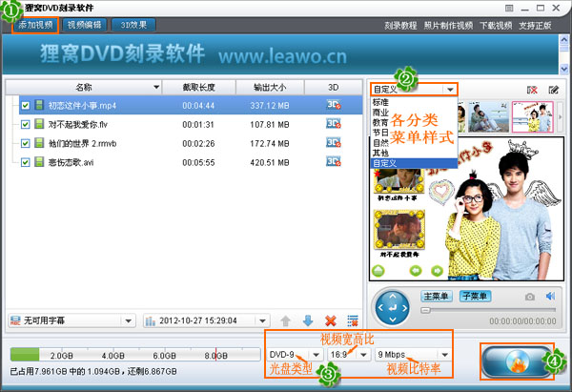Click 3D icon for 他们的世界 2.rmvb

tap(334, 143)
